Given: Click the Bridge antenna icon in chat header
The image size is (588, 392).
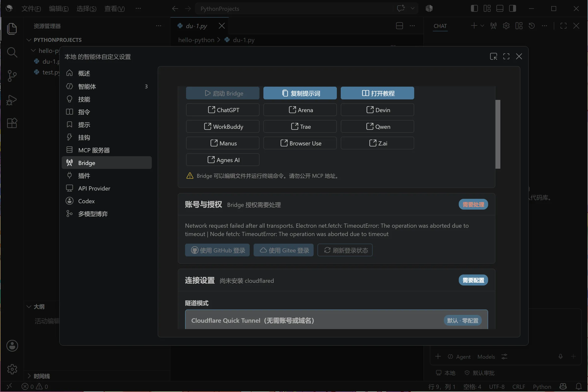Looking at the screenshot, I should coord(493,26).
